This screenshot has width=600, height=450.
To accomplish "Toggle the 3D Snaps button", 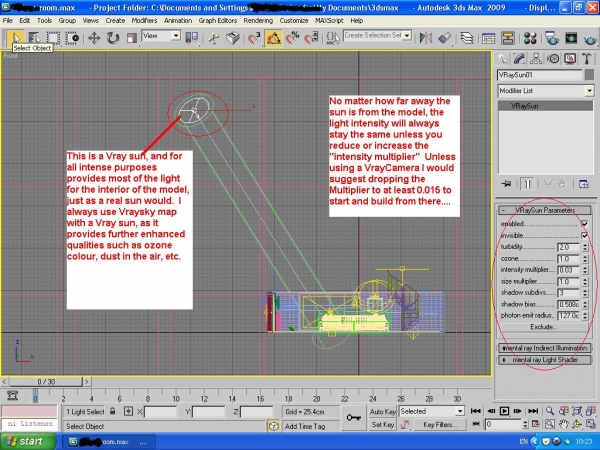I will (254, 38).
